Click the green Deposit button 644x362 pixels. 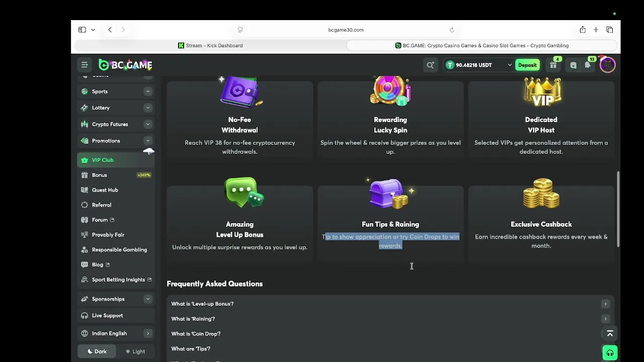coord(527,65)
